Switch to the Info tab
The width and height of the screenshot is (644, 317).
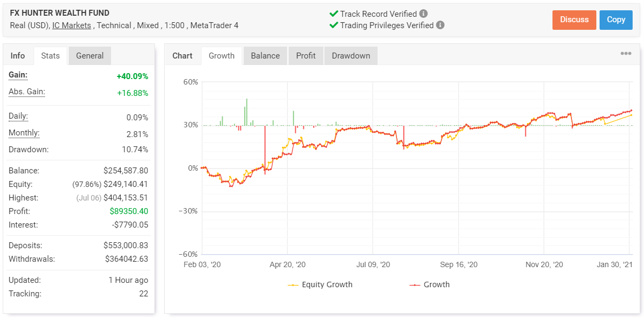pyautogui.click(x=18, y=56)
